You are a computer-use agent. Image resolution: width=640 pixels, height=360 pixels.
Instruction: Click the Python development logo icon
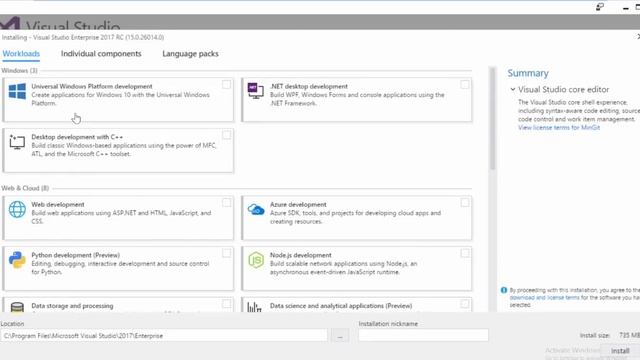[x=17, y=260]
